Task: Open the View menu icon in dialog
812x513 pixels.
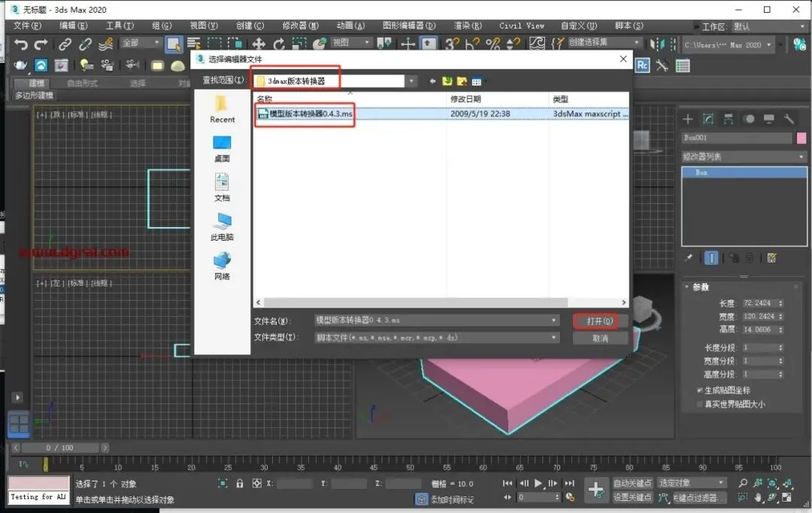Action: pos(477,81)
